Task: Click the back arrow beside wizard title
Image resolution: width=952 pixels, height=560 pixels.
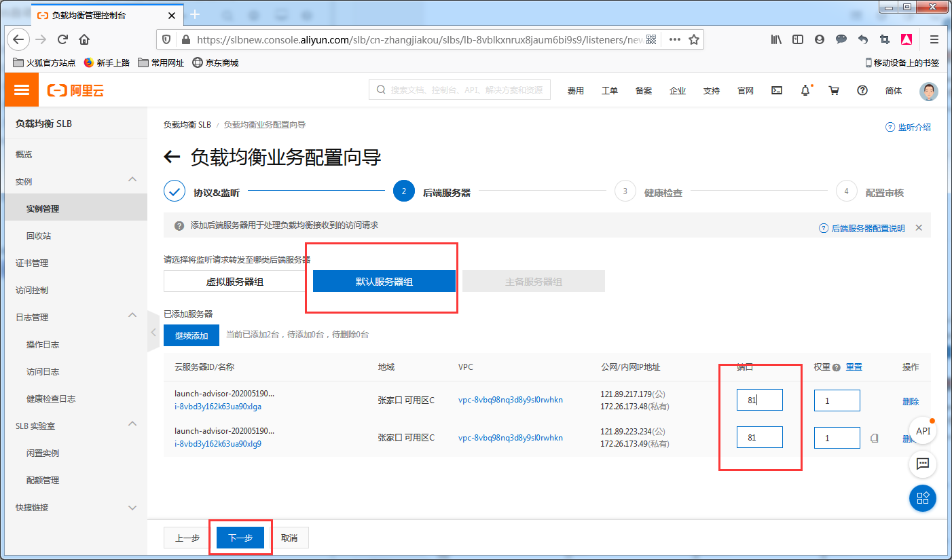Action: 172,157
